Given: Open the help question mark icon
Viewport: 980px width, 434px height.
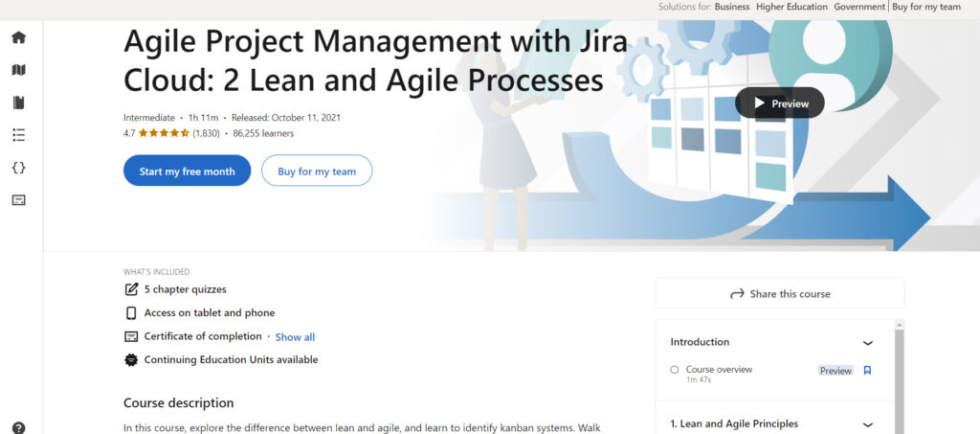Looking at the screenshot, I should [18, 427].
